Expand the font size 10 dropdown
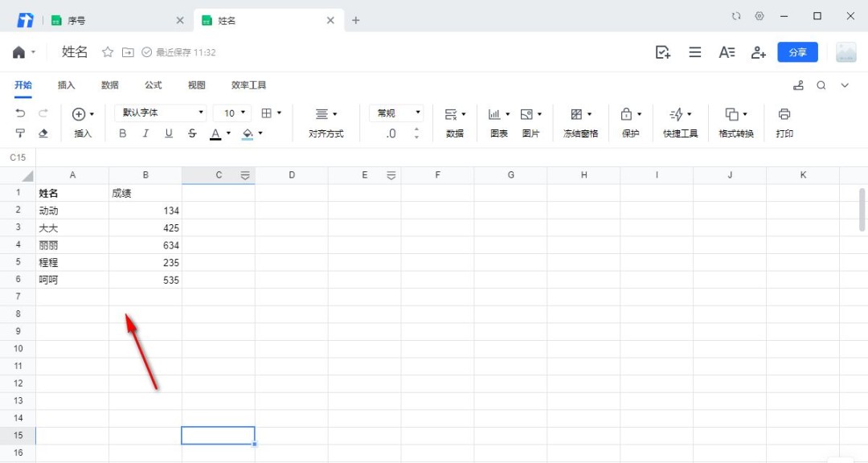This screenshot has height=463, width=868. click(233, 113)
